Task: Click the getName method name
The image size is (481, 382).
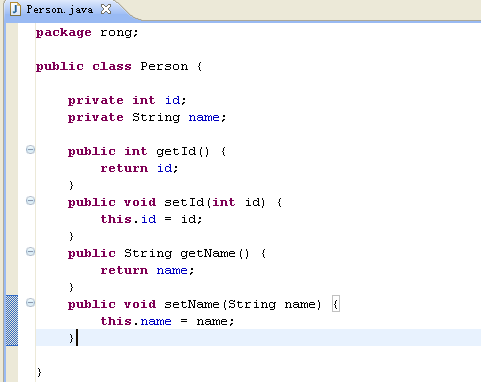Action: coord(208,253)
